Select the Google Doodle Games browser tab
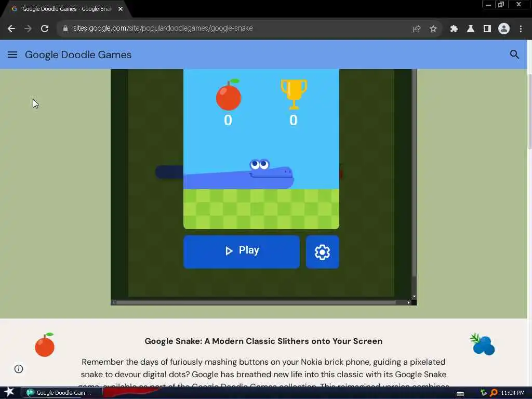Screen dimensions: 532x399 (x=66, y=9)
